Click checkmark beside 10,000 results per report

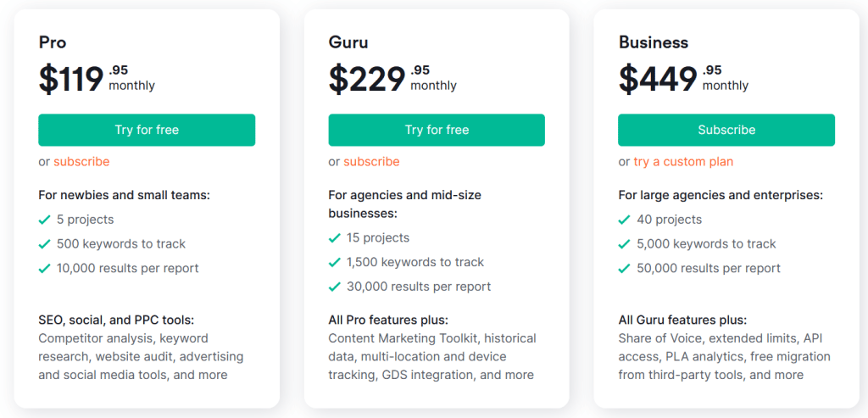pos(44,269)
